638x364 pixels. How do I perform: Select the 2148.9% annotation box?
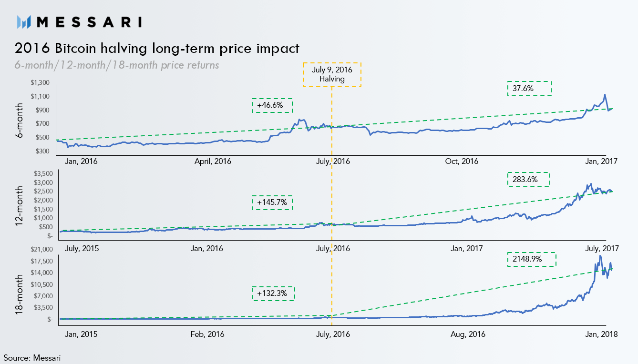tap(531, 259)
